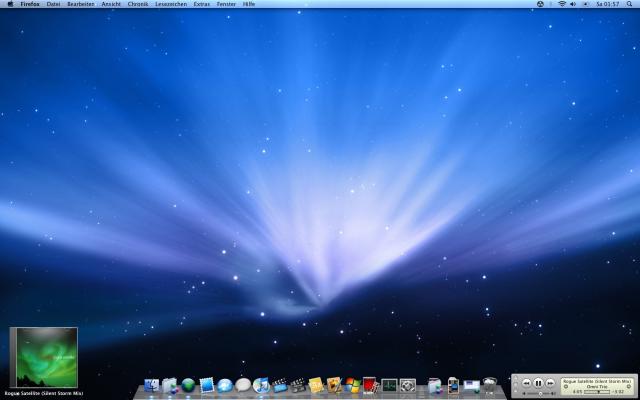Open the chat speech bubble icon in dock
The image size is (640, 400).
tap(243, 384)
